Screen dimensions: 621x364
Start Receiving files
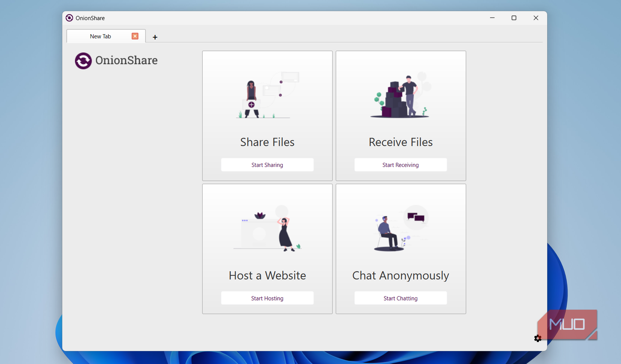coord(400,165)
